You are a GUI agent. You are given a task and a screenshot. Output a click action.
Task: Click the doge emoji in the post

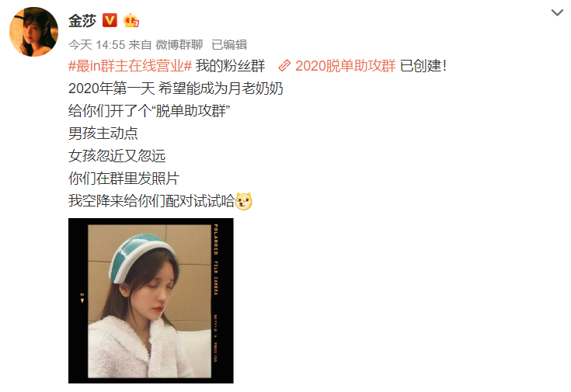point(244,201)
